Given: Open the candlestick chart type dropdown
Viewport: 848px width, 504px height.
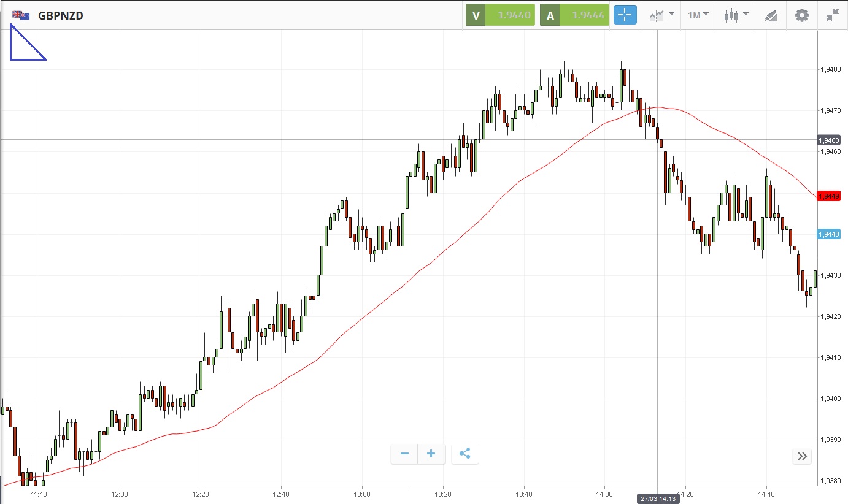Looking at the screenshot, I should (736, 15).
